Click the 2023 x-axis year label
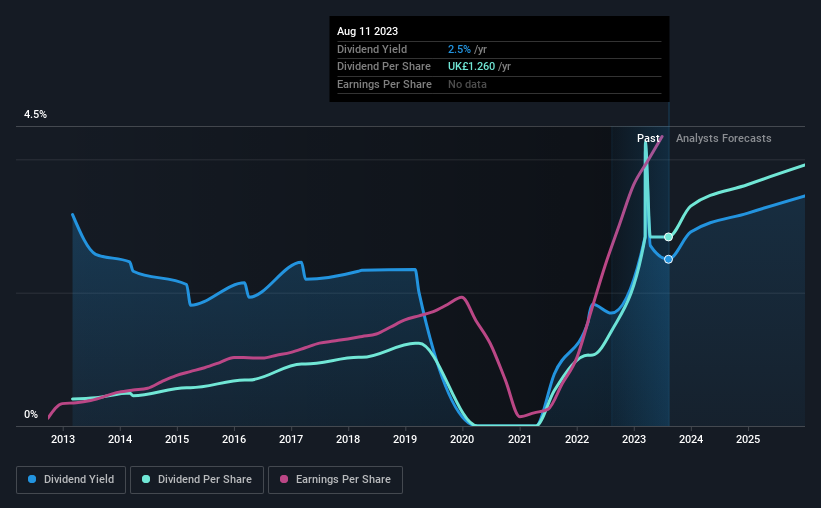This screenshot has width=821, height=508. click(x=634, y=439)
